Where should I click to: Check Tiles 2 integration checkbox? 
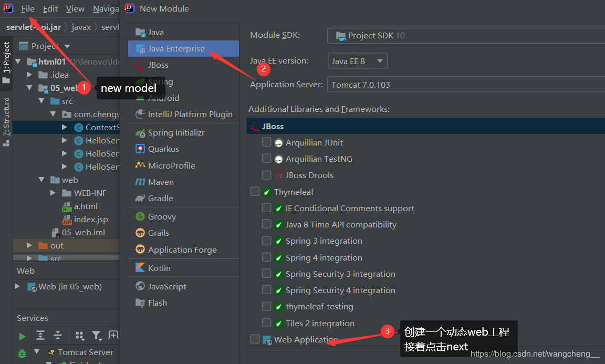tap(266, 323)
